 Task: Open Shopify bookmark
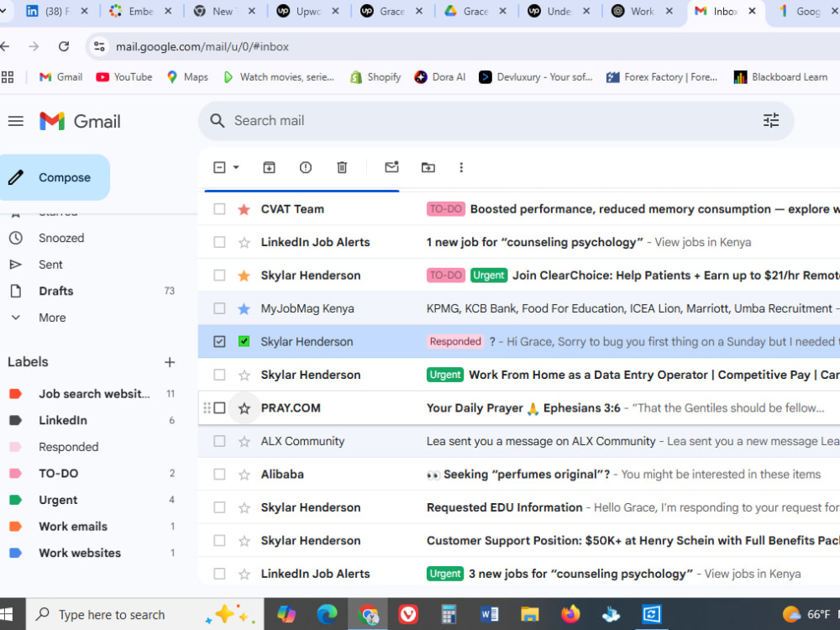tap(375, 77)
